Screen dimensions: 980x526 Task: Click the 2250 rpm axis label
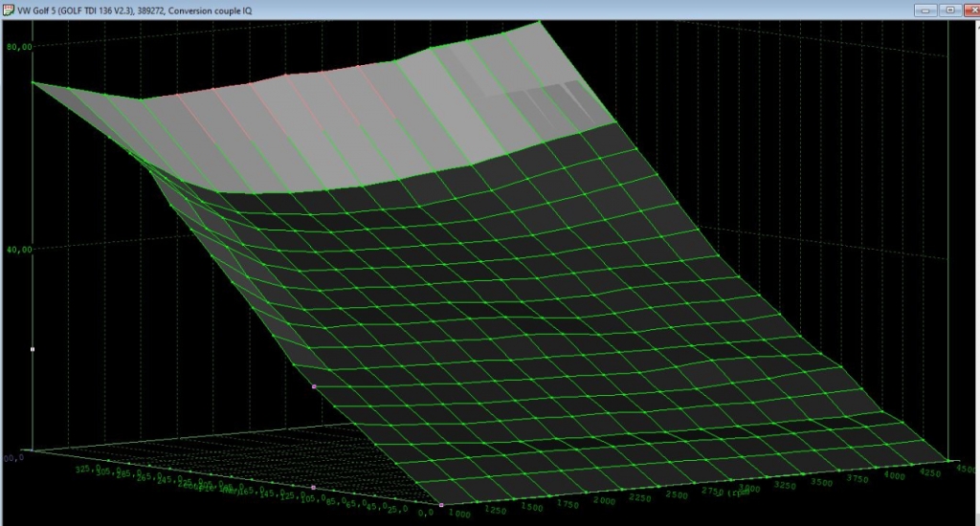(x=640, y=498)
